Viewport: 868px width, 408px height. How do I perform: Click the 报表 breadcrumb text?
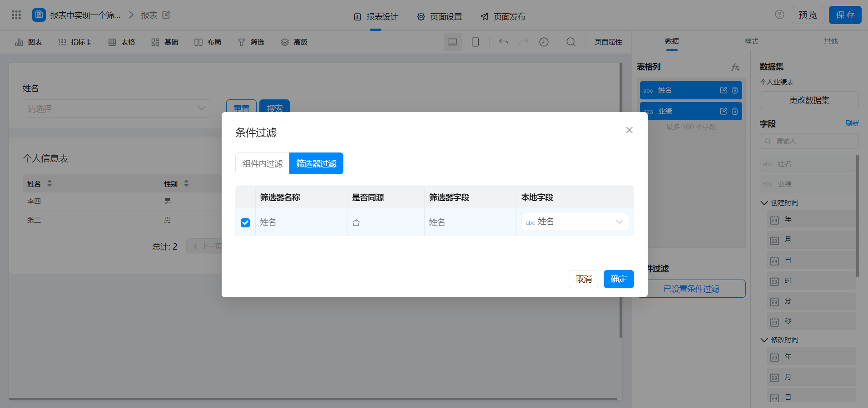[x=149, y=15]
